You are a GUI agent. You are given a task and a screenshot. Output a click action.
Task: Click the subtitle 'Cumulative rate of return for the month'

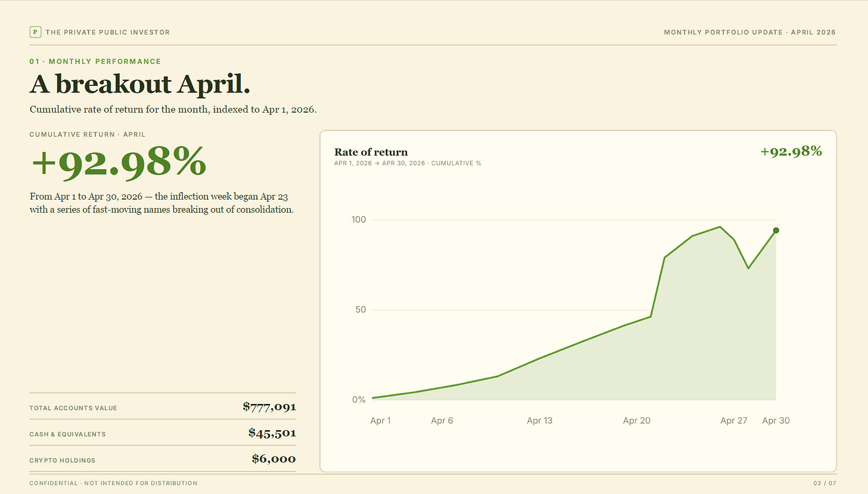[x=173, y=110]
